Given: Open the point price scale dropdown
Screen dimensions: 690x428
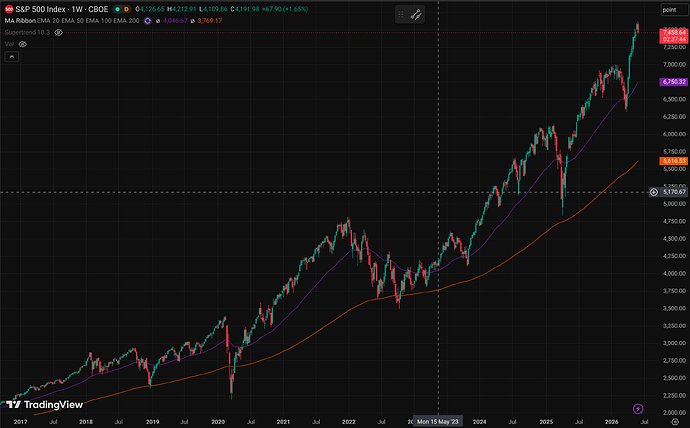Looking at the screenshot, I should point(674,10).
